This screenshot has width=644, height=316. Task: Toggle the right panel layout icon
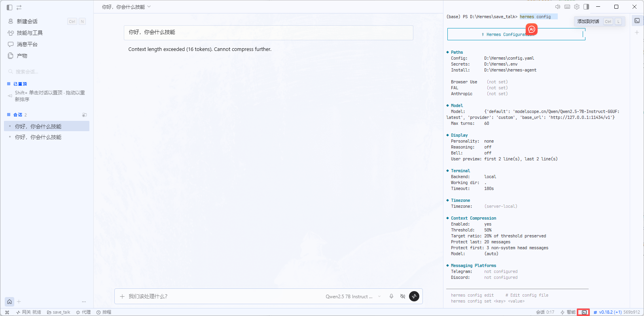pyautogui.click(x=586, y=7)
